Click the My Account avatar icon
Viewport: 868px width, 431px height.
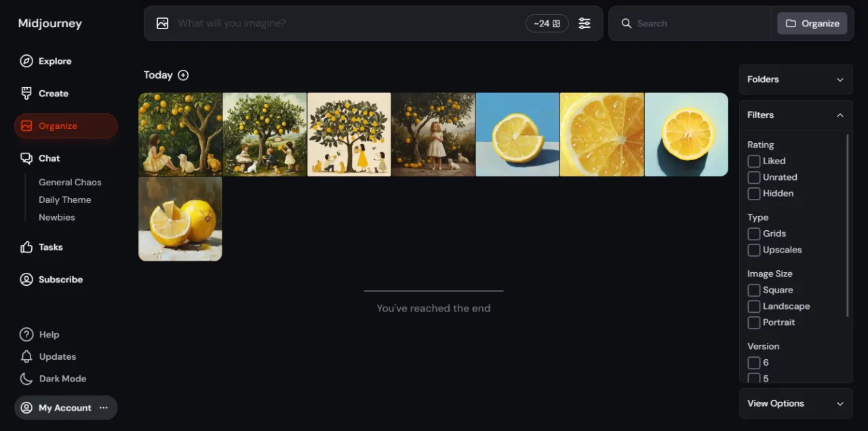coord(26,408)
